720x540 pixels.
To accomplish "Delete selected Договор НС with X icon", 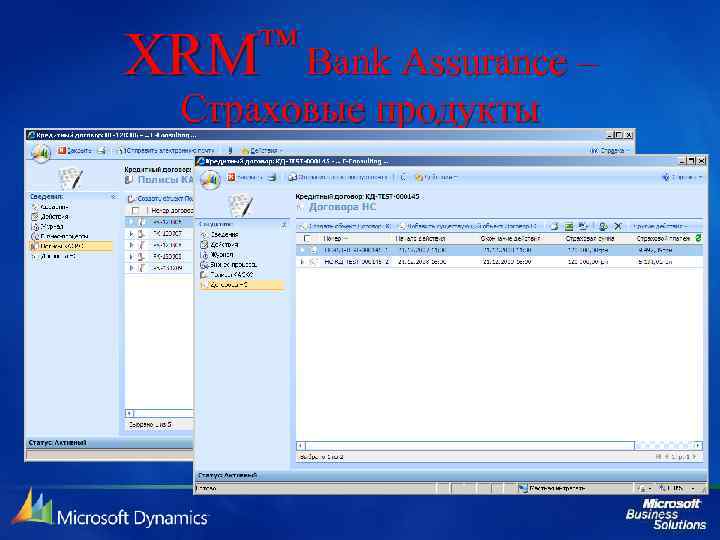I will click(618, 226).
